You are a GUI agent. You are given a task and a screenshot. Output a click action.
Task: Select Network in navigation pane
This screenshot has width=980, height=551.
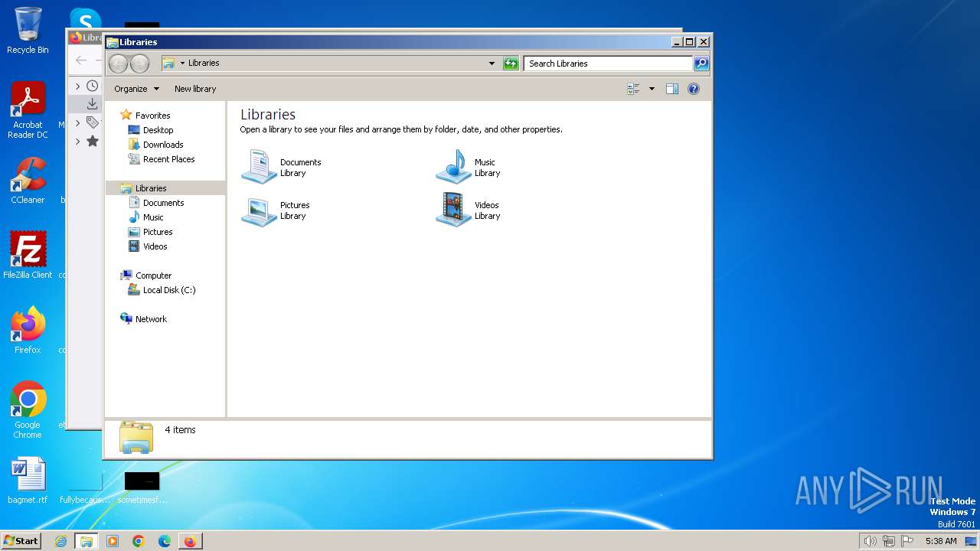[151, 319]
